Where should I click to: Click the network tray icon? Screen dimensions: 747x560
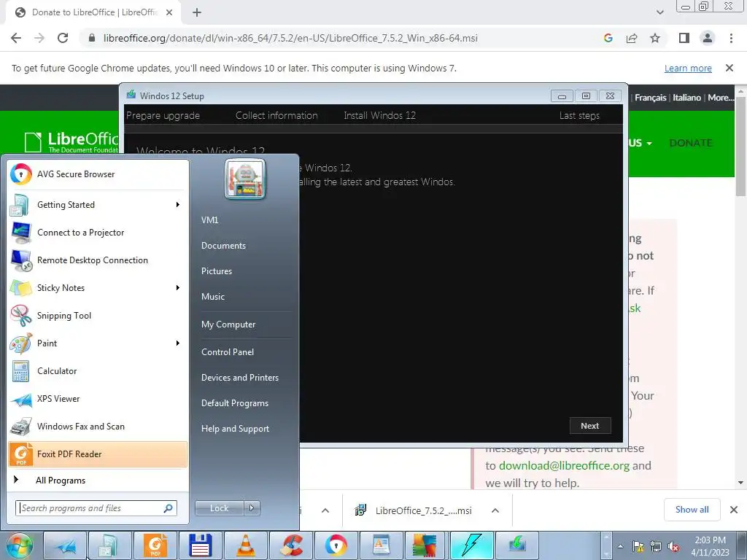tap(656, 546)
